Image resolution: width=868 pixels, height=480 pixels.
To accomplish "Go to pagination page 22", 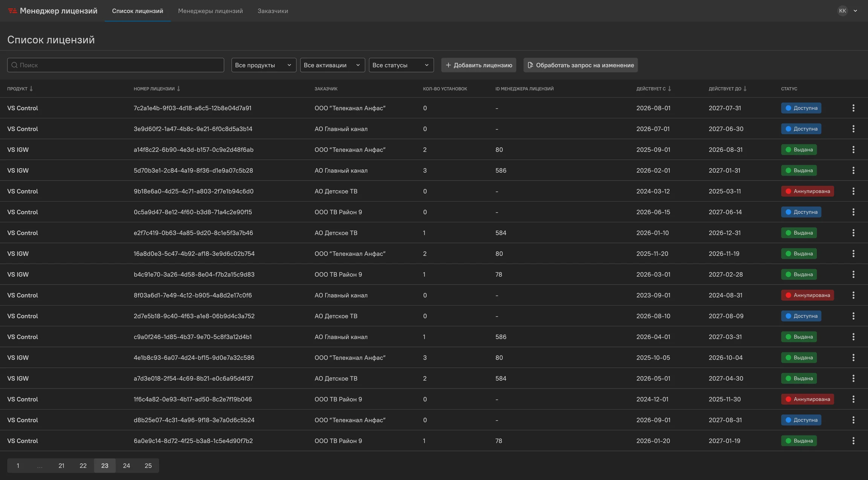I will [x=83, y=466].
